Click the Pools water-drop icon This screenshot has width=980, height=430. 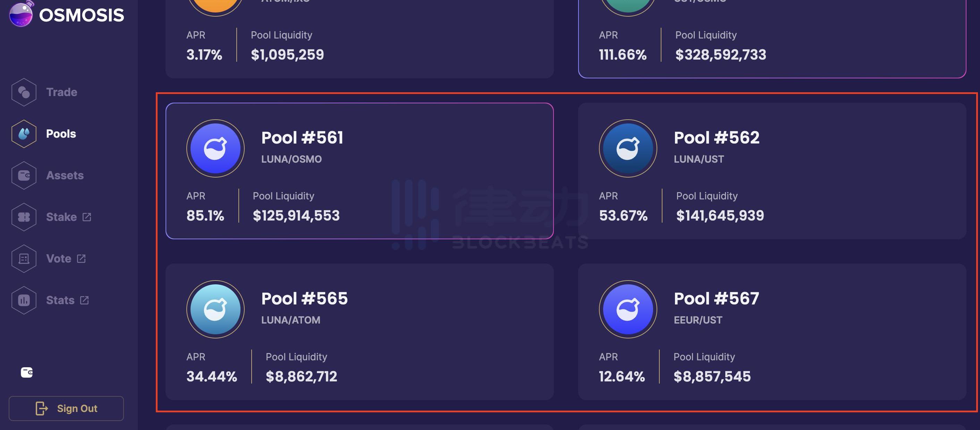coord(24,134)
